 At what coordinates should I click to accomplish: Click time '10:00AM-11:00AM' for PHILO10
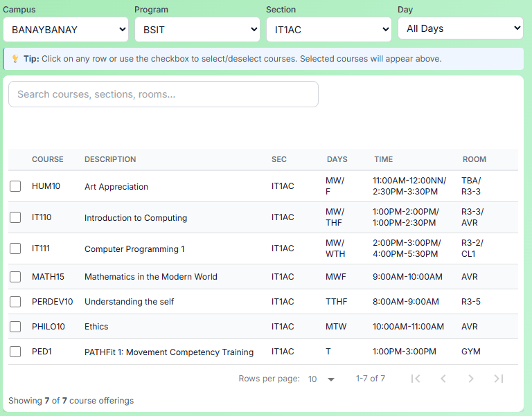[x=408, y=327]
